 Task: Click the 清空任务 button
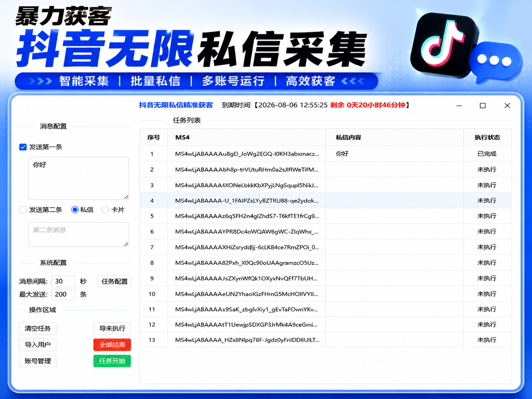click(38, 328)
